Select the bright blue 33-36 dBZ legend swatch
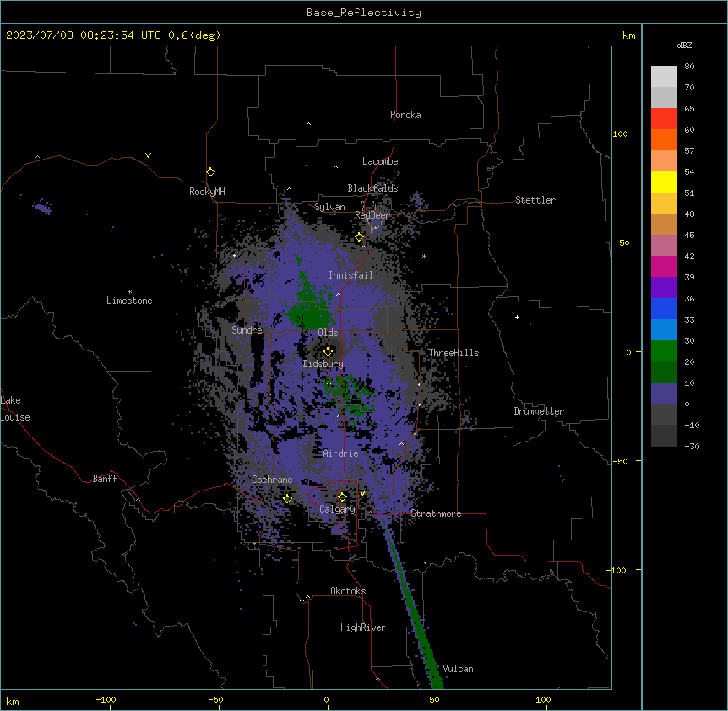Screen dimensions: 728x711 coord(664,308)
